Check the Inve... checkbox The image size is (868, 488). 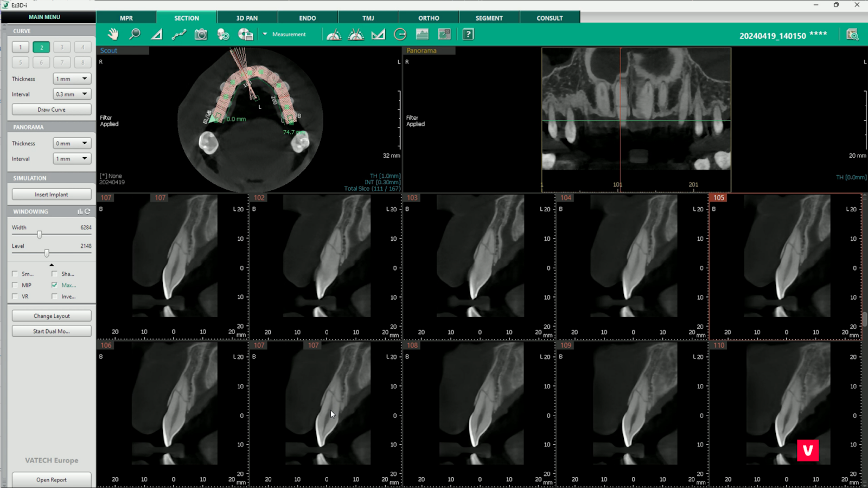click(55, 297)
